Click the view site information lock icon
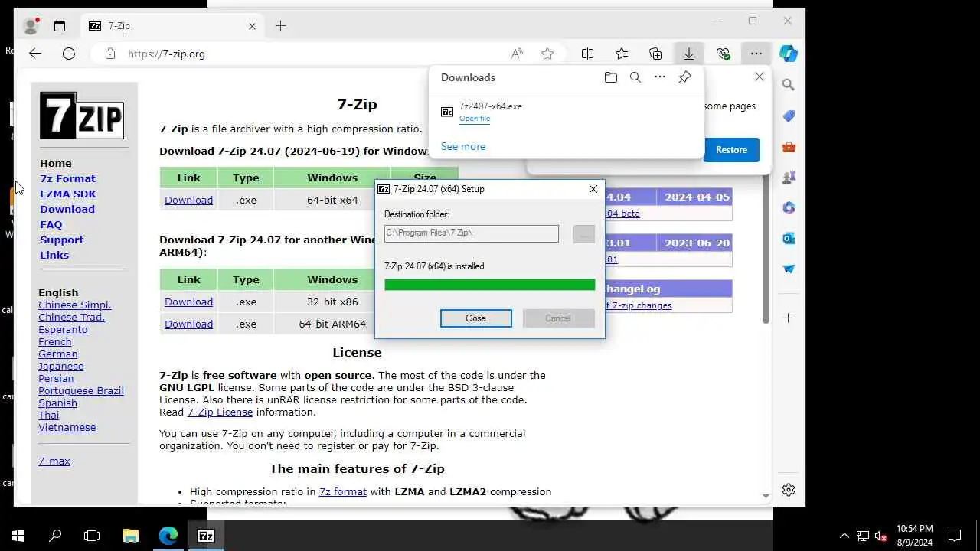980x551 pixels. (x=110, y=54)
